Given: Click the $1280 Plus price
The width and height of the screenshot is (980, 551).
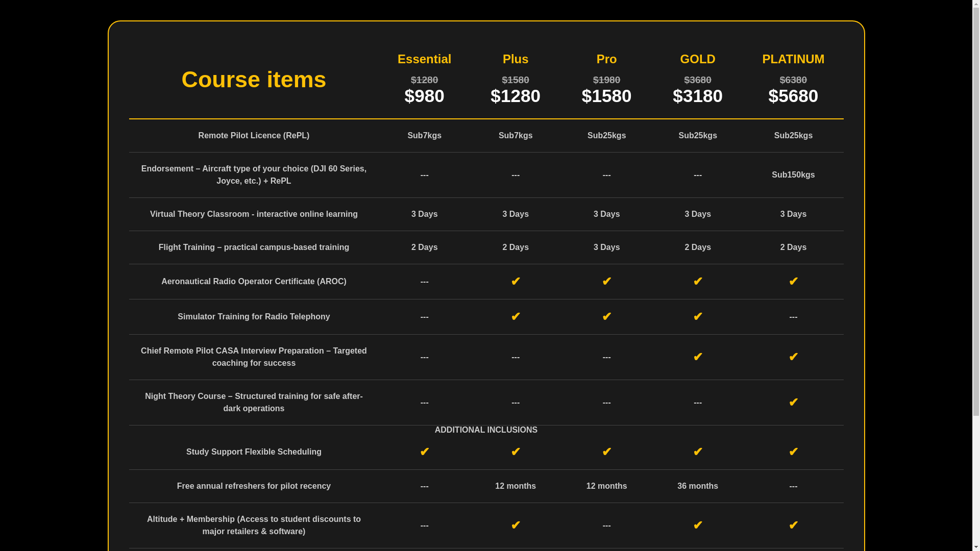Looking at the screenshot, I should coord(516,96).
